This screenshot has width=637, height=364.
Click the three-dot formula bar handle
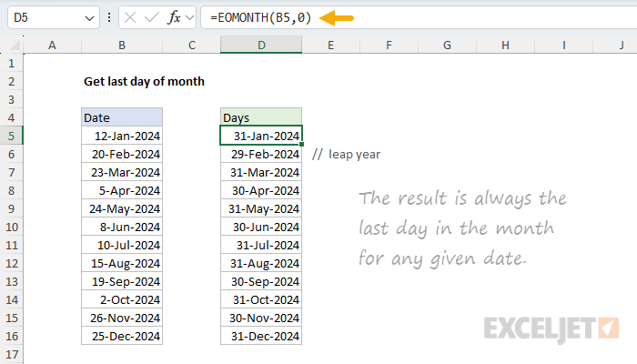click(x=109, y=17)
